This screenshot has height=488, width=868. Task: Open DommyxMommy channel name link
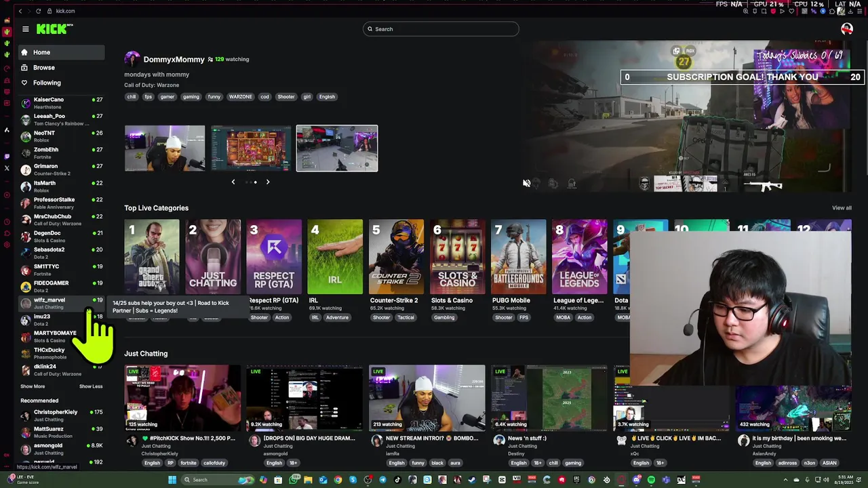click(174, 60)
